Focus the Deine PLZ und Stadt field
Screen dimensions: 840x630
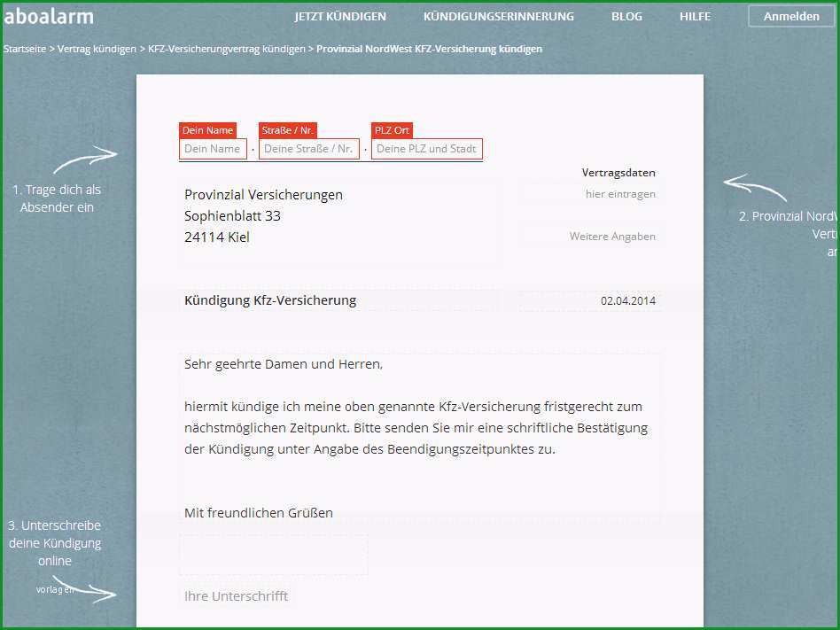point(426,149)
